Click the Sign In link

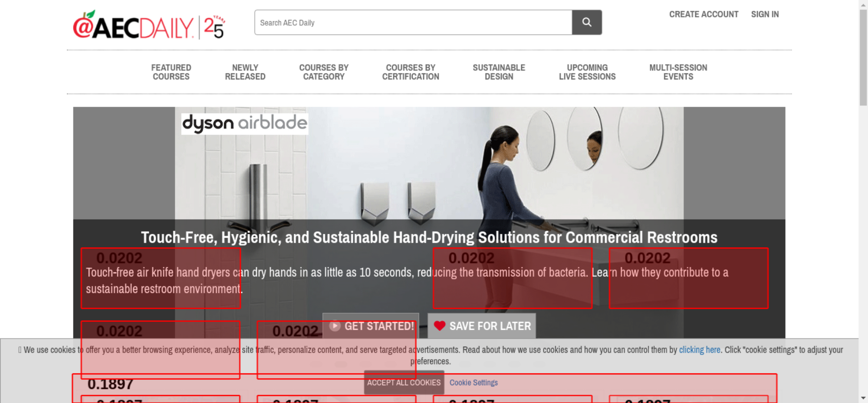(x=765, y=14)
